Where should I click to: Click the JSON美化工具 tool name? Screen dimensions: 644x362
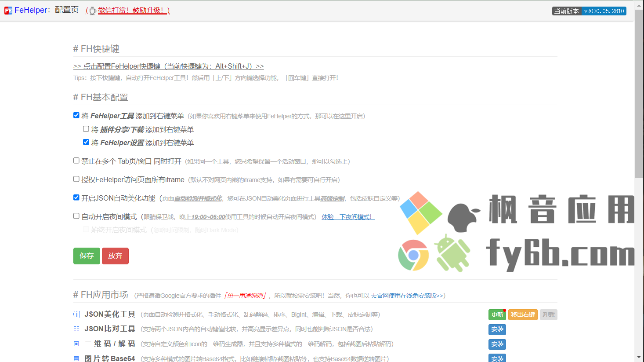(x=110, y=314)
